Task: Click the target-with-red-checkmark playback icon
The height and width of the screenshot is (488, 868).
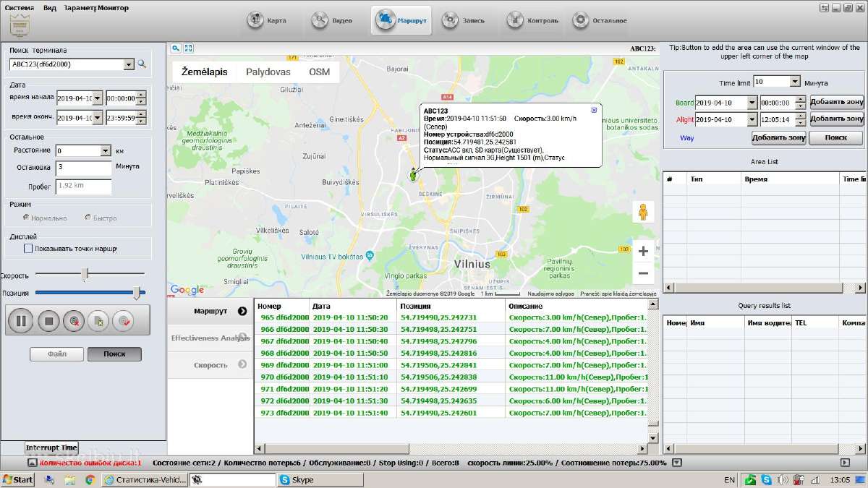Action: click(x=124, y=320)
